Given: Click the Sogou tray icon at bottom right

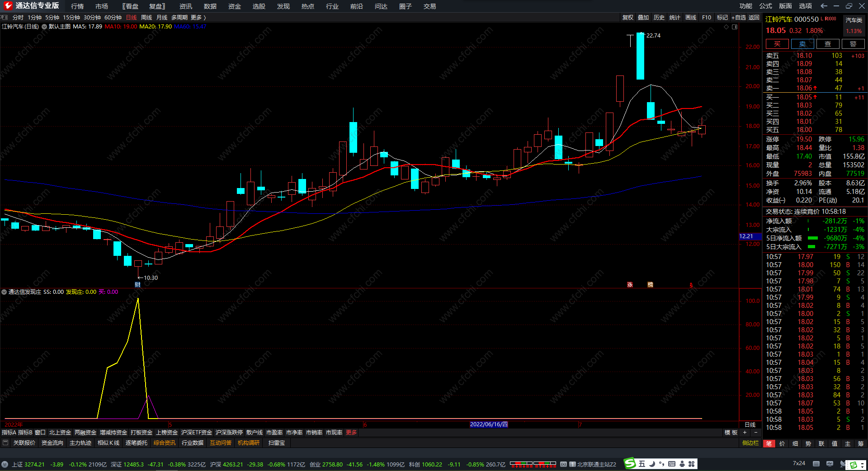Looking at the screenshot, I should tap(854, 465).
